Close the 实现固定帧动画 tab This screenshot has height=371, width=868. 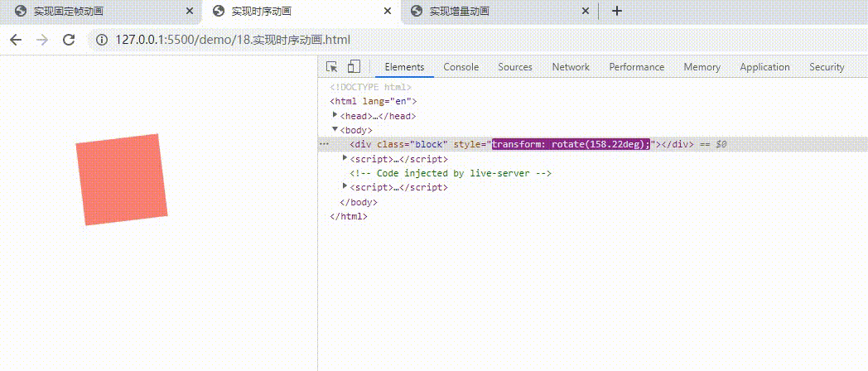click(190, 11)
